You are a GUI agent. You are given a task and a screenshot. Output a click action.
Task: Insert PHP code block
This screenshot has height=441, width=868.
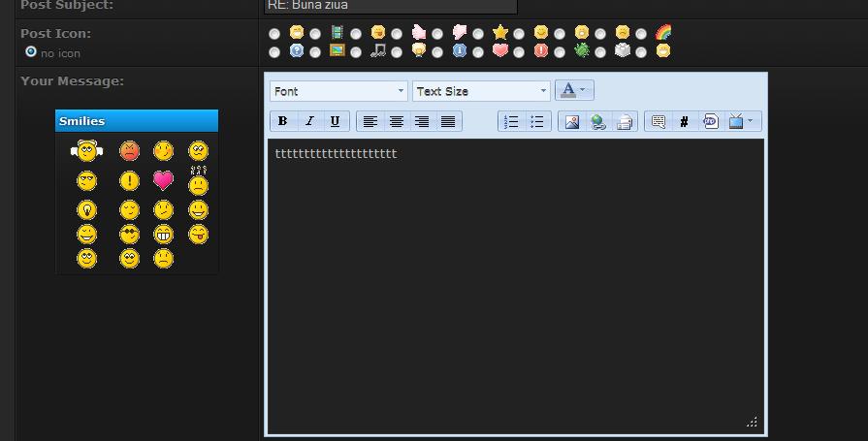coord(710,121)
